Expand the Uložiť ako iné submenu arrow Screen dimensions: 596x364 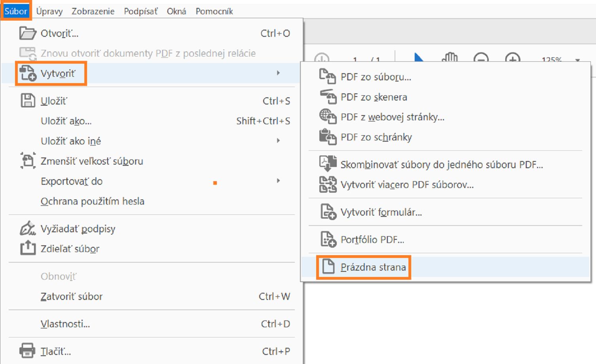pos(279,141)
